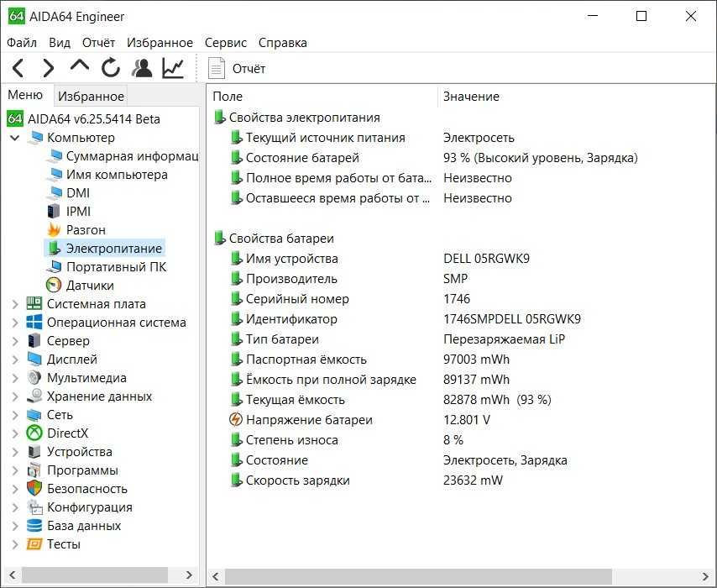717x588 pixels.
Task: Select the Компьютер icon in tree
Action: click(x=35, y=137)
